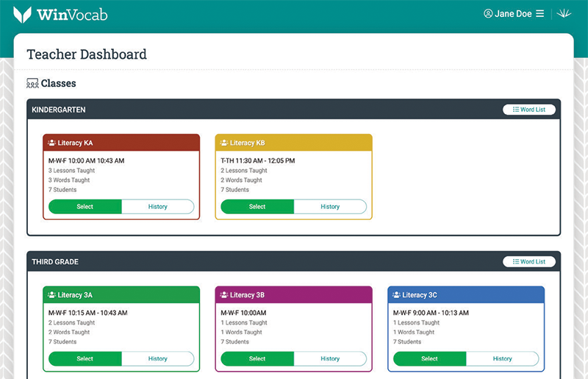This screenshot has height=379, width=588.
Task: Open the Kindergarten Word List
Action: 529,110
